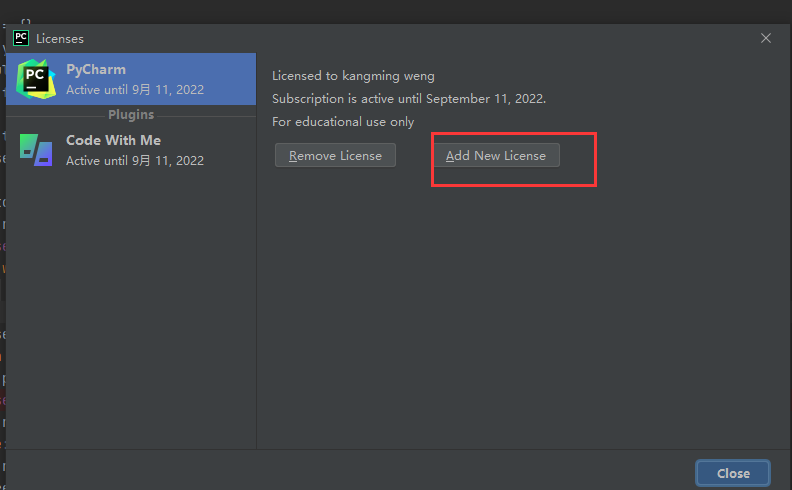This screenshot has width=792, height=490.
Task: Click the Code With Me plugin icon
Action: pyautogui.click(x=36, y=150)
